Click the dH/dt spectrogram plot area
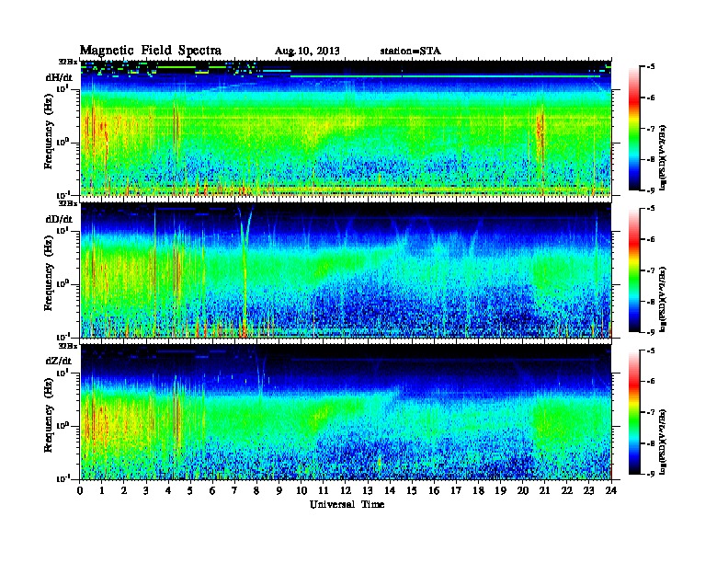728x563 pixels. coord(346,128)
